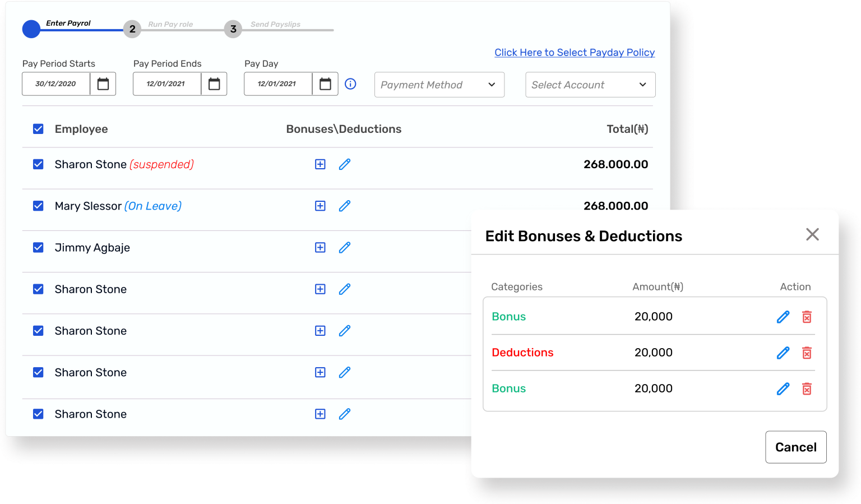Go to step 3 Send Payslips
Screen dimensions: 861x504
pos(233,29)
